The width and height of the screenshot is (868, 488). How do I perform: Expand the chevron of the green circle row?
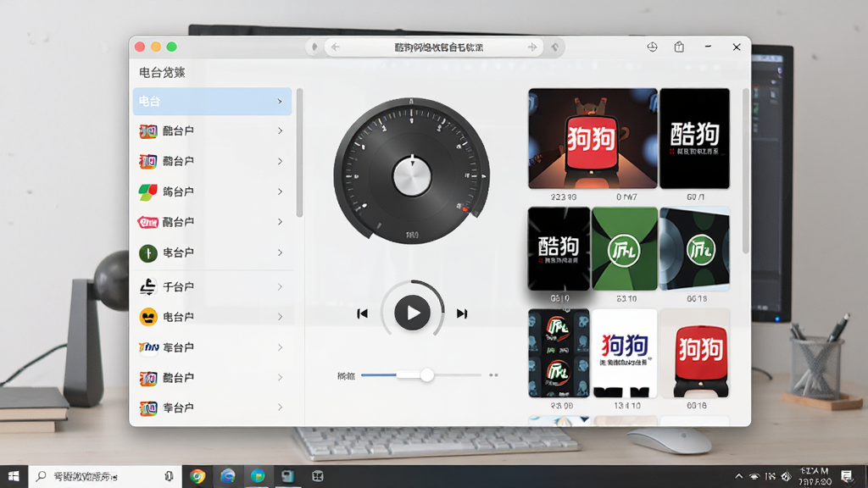pos(280,252)
